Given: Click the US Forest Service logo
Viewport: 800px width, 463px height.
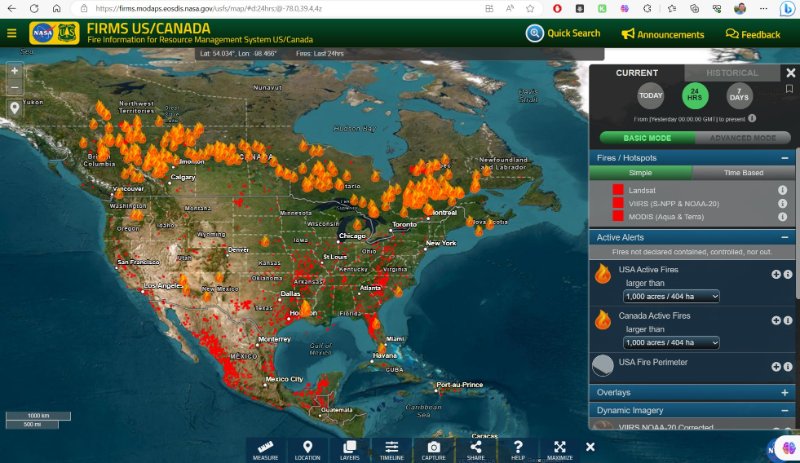Looking at the screenshot, I should coord(67,33).
